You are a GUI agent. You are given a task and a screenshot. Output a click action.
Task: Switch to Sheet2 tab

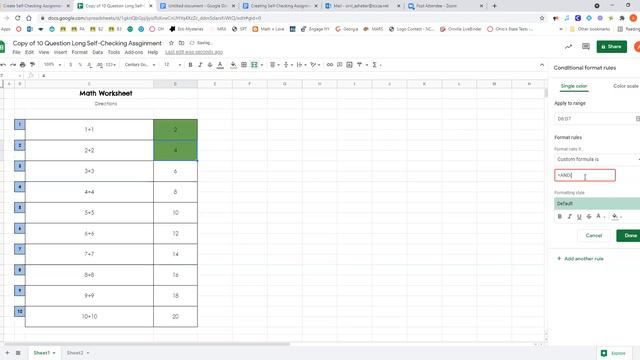pos(78,353)
